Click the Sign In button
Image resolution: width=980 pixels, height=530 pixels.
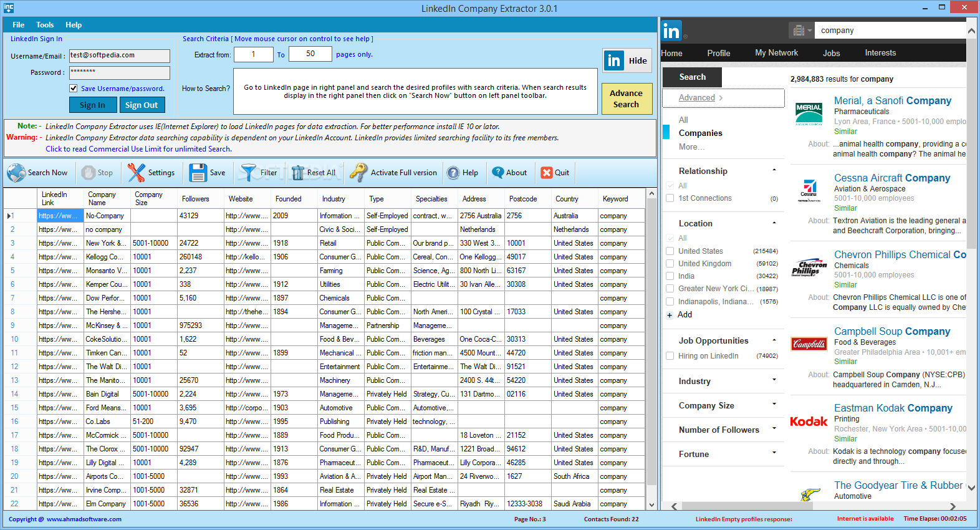pos(92,105)
